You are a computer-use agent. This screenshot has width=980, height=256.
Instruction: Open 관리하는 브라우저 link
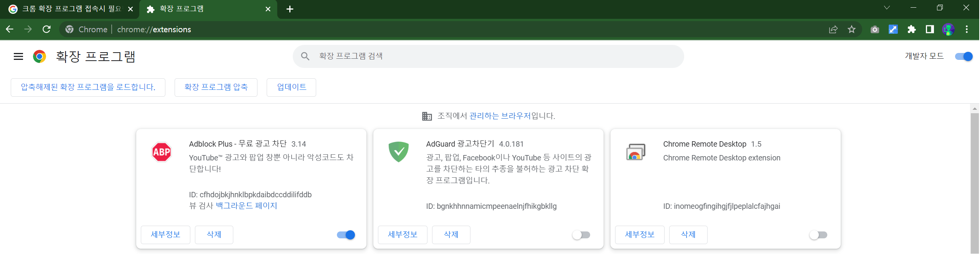pyautogui.click(x=500, y=116)
